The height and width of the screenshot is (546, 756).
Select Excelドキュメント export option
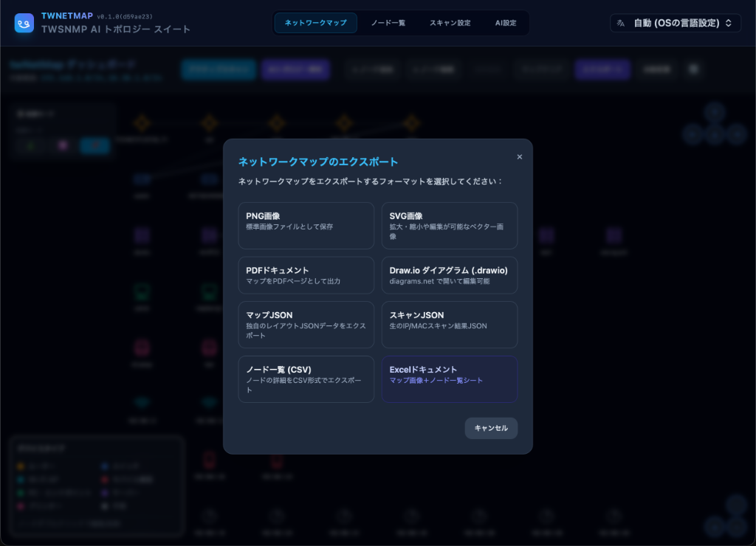[450, 379]
